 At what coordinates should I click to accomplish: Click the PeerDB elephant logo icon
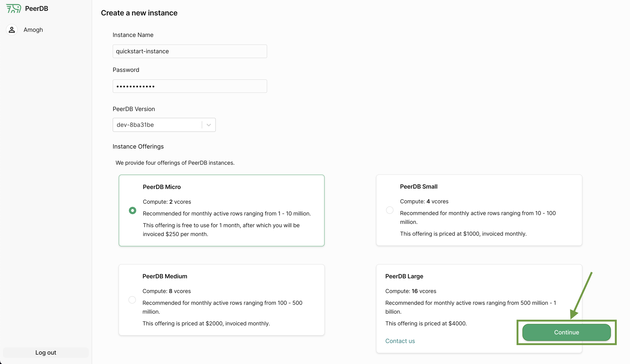point(13,8)
